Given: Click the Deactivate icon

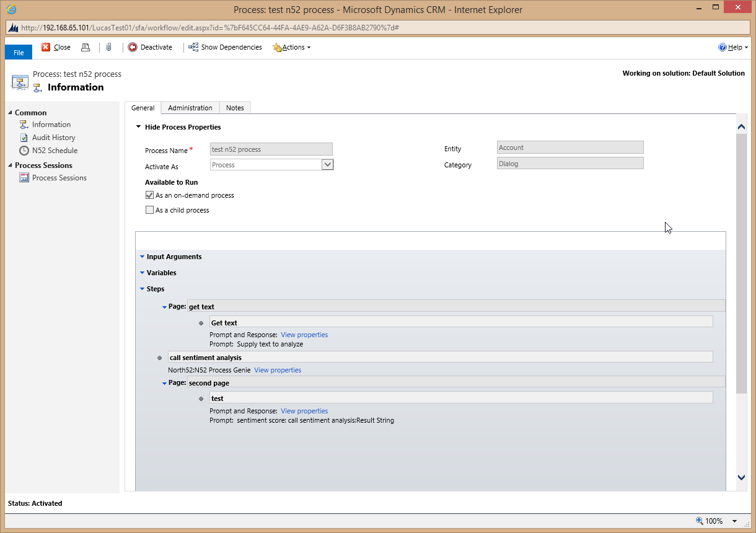Looking at the screenshot, I should [x=133, y=47].
